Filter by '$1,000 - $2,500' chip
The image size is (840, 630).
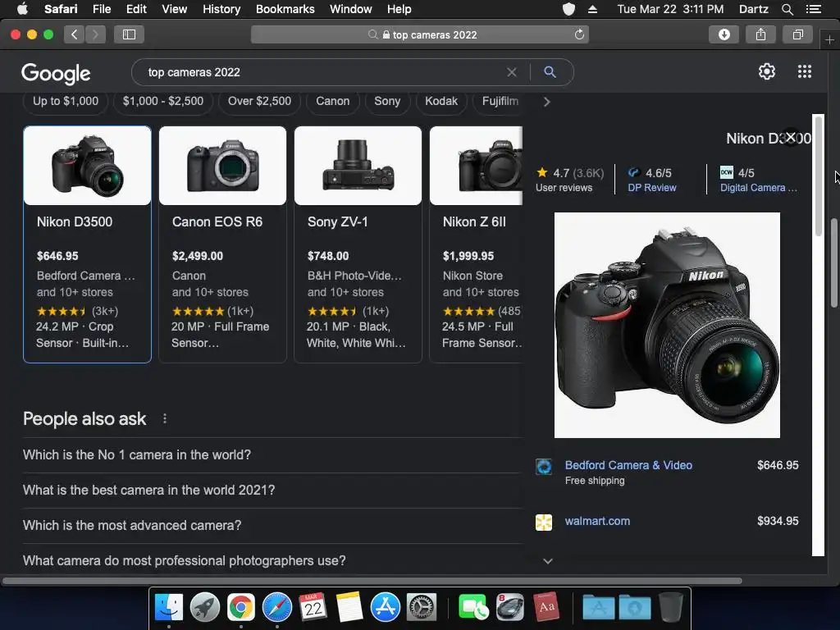pyautogui.click(x=163, y=101)
